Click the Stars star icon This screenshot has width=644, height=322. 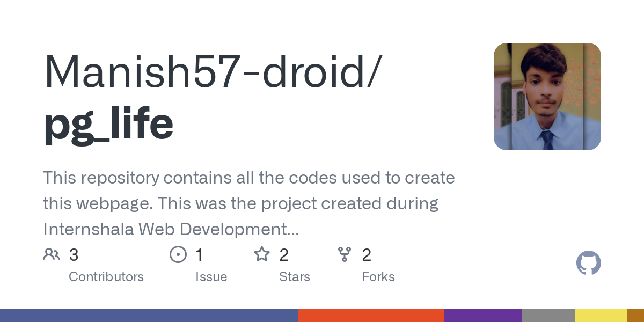coord(262,254)
